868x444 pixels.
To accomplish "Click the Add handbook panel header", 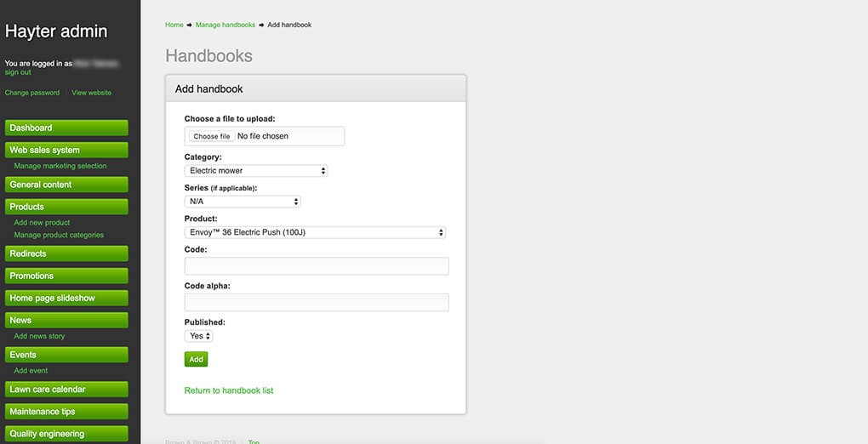I will click(316, 89).
